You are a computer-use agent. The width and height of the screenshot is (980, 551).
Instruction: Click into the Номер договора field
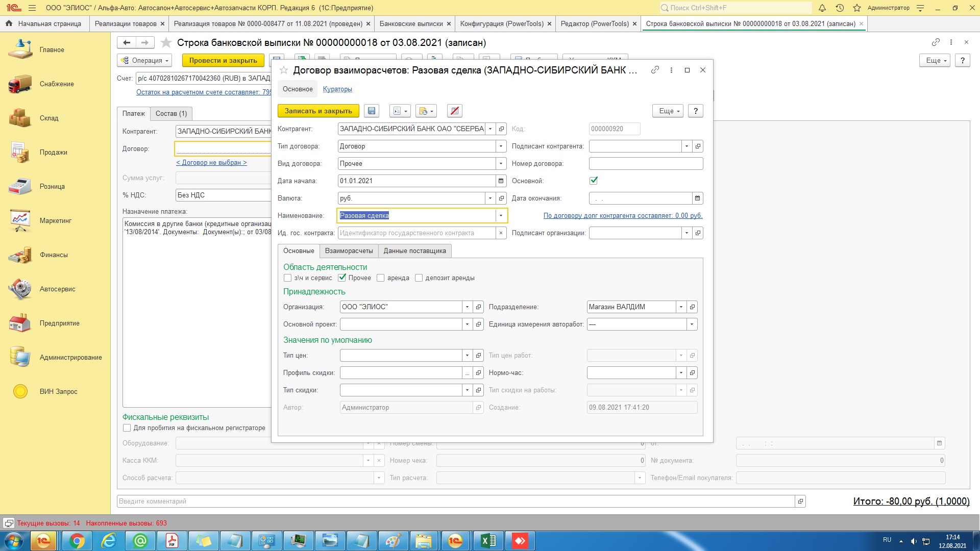point(646,163)
